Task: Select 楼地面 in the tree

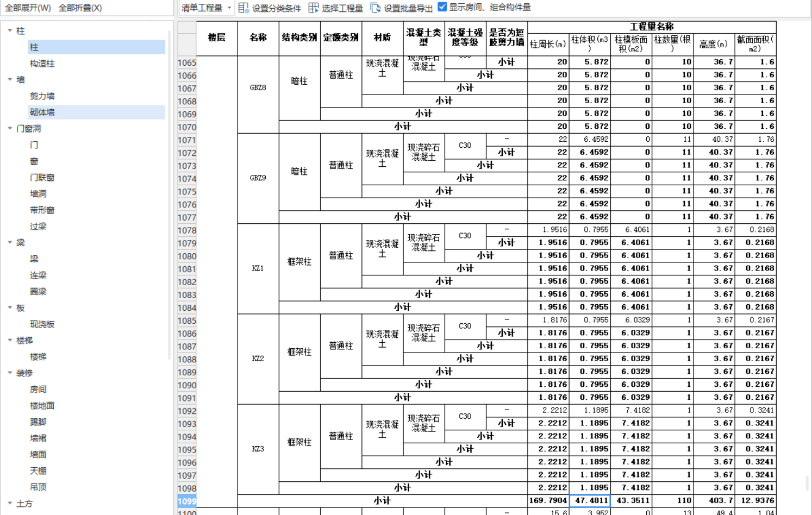Action: click(42, 406)
